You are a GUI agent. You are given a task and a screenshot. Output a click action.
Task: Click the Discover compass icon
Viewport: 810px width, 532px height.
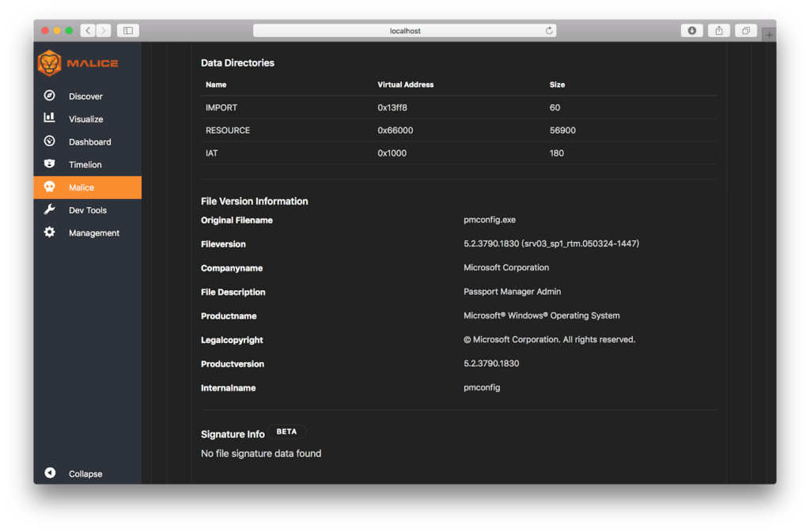[50, 96]
